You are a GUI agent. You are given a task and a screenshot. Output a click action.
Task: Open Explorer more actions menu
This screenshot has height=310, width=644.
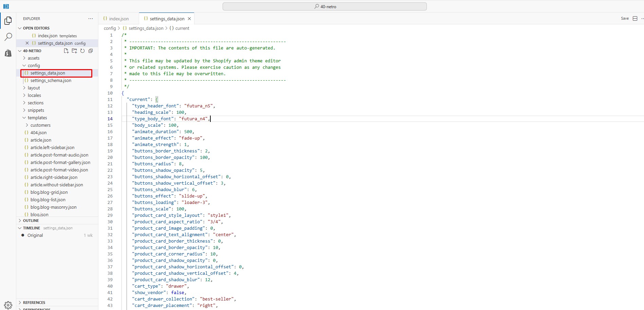91,19
